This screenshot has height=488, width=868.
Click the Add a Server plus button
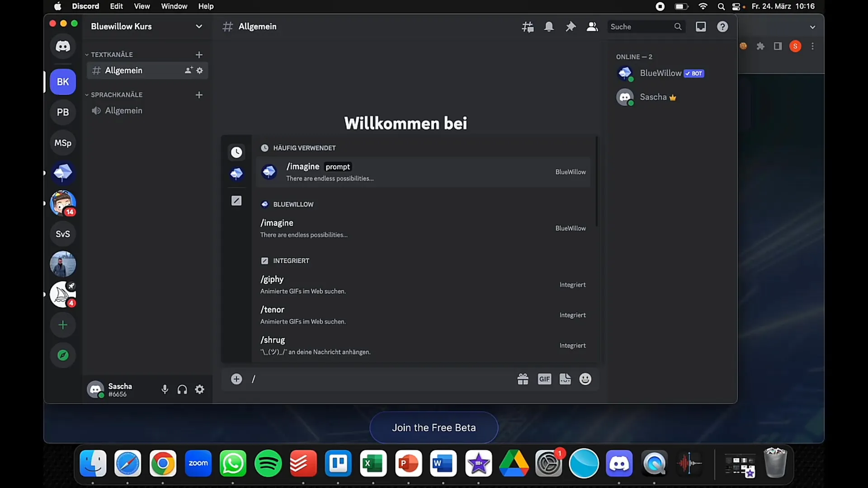pyautogui.click(x=62, y=325)
